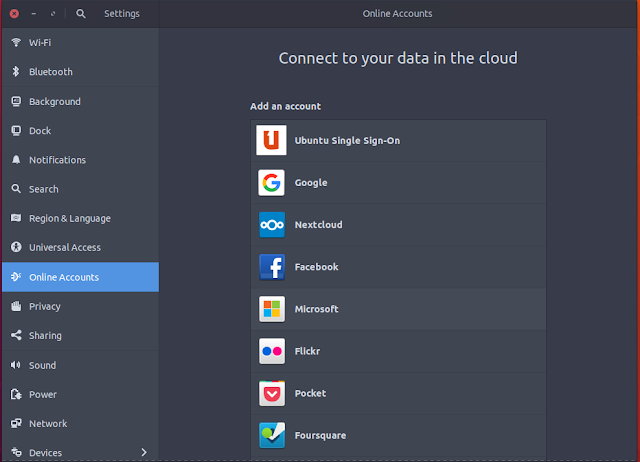Click the Dock icon in sidebar
Viewport: 640px width, 462px height.
tap(16, 131)
